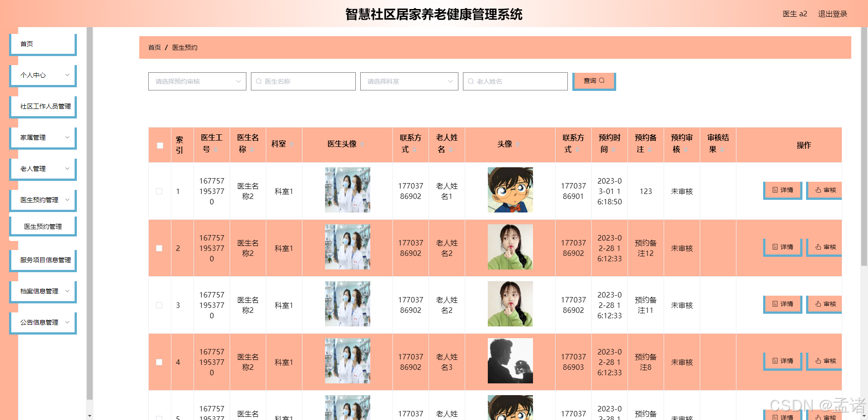The width and height of the screenshot is (868, 420).
Task: Click the 退出登录 link
Action: coord(832,14)
